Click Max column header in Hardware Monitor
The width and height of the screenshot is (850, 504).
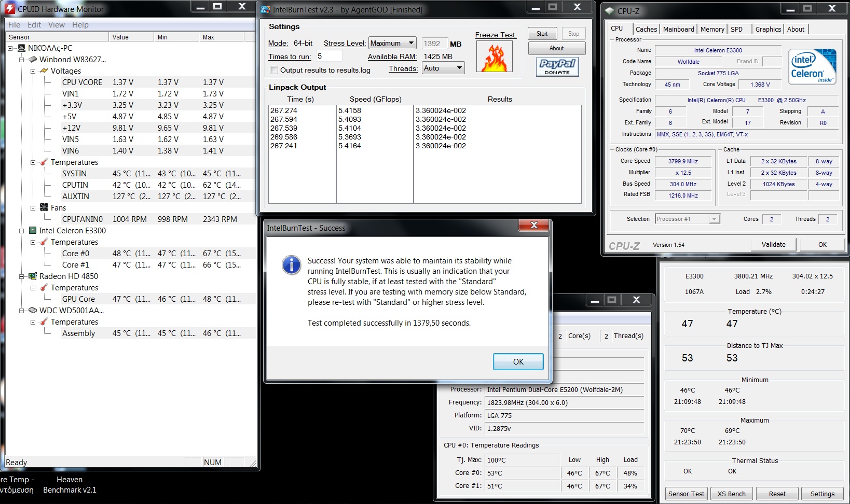(x=222, y=37)
